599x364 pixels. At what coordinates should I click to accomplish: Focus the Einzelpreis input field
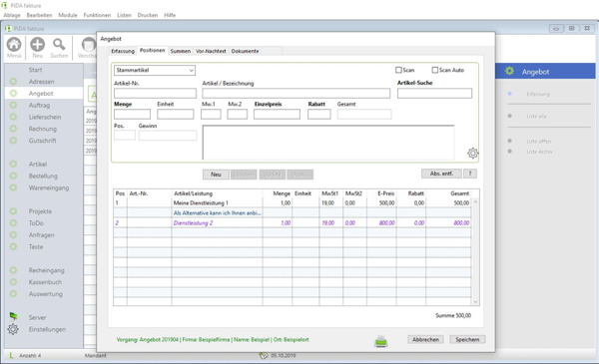[x=277, y=114]
